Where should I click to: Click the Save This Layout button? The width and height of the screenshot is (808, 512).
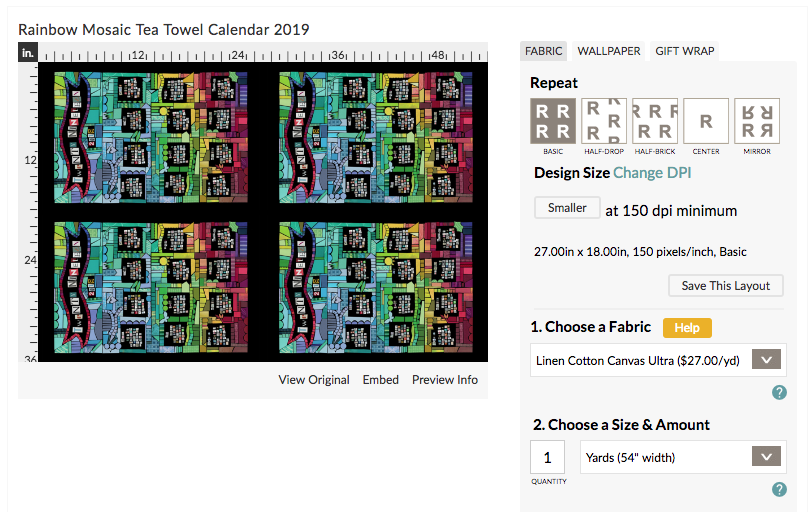pos(726,285)
